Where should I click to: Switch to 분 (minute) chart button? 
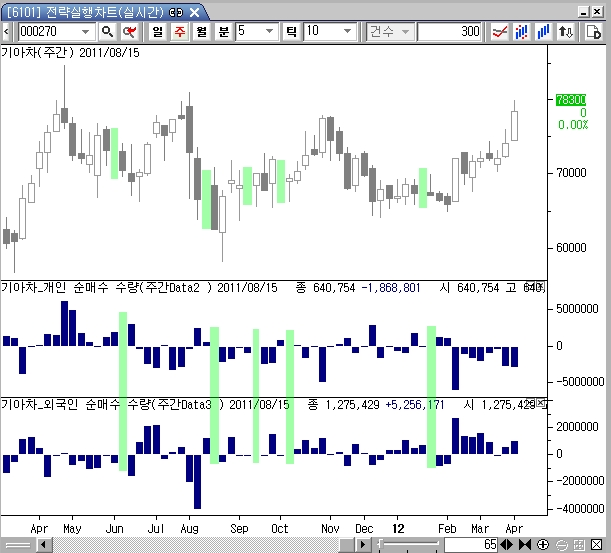tap(223, 31)
